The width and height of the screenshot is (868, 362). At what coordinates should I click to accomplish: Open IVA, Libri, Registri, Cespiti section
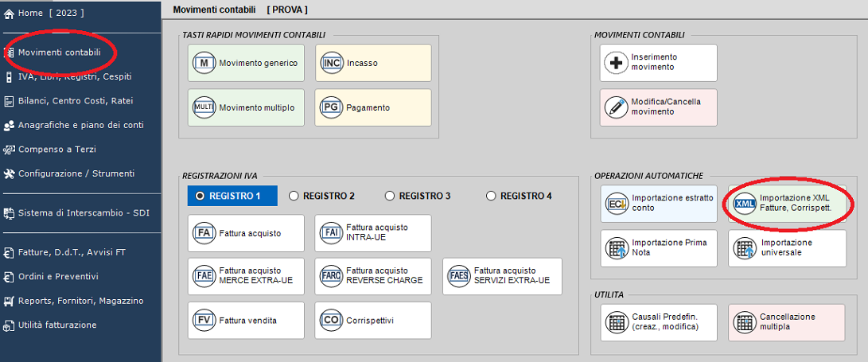[74, 76]
